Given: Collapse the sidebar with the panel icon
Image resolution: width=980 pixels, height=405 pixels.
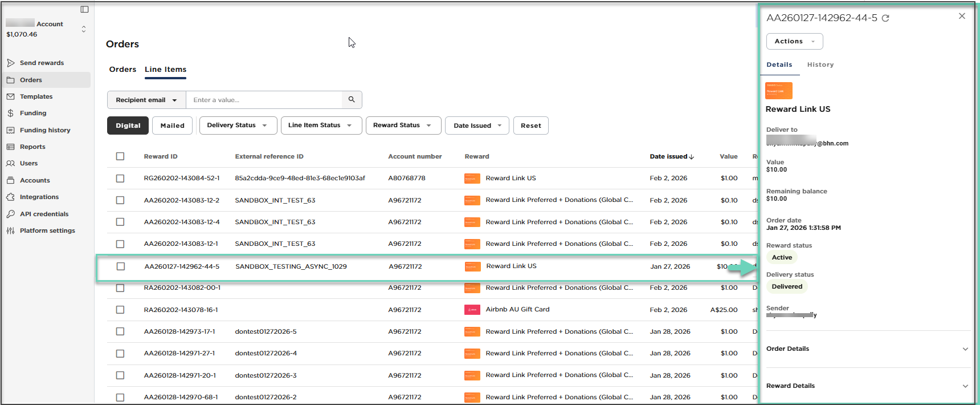Looking at the screenshot, I should (x=84, y=9).
